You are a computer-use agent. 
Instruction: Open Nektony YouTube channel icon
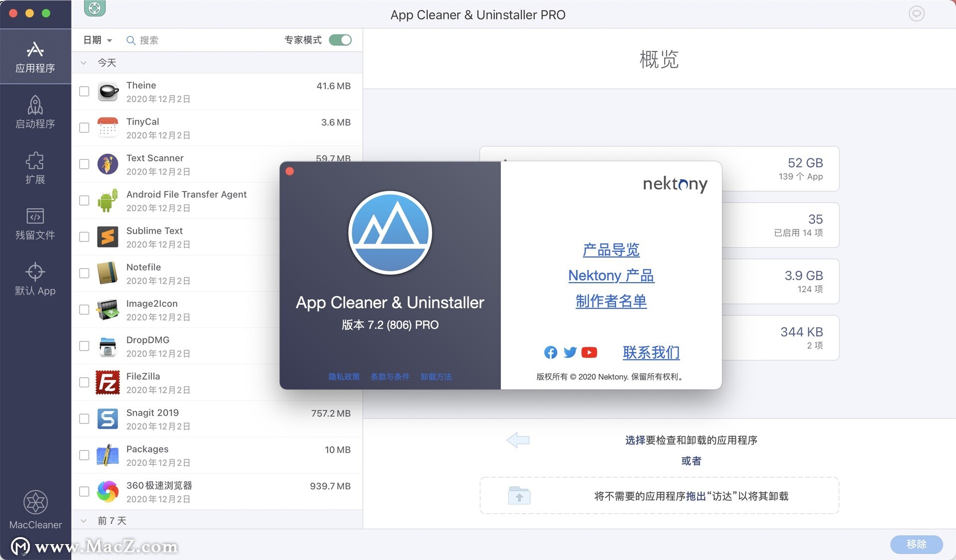tap(589, 352)
